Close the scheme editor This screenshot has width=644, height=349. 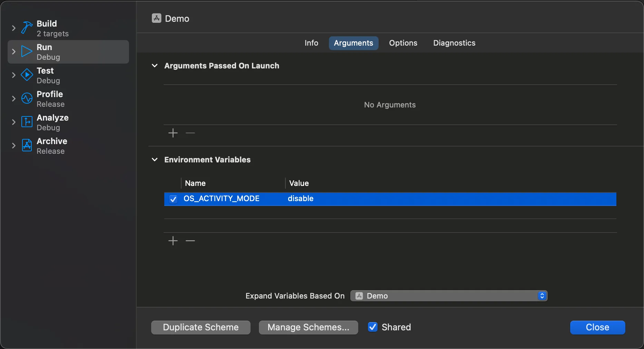(x=597, y=327)
